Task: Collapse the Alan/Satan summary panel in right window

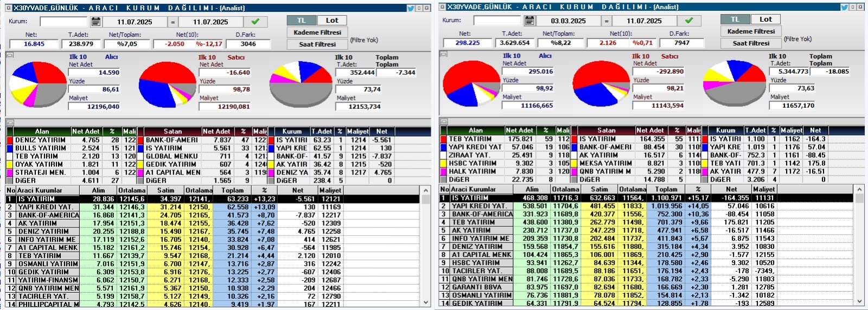Action: point(444,121)
